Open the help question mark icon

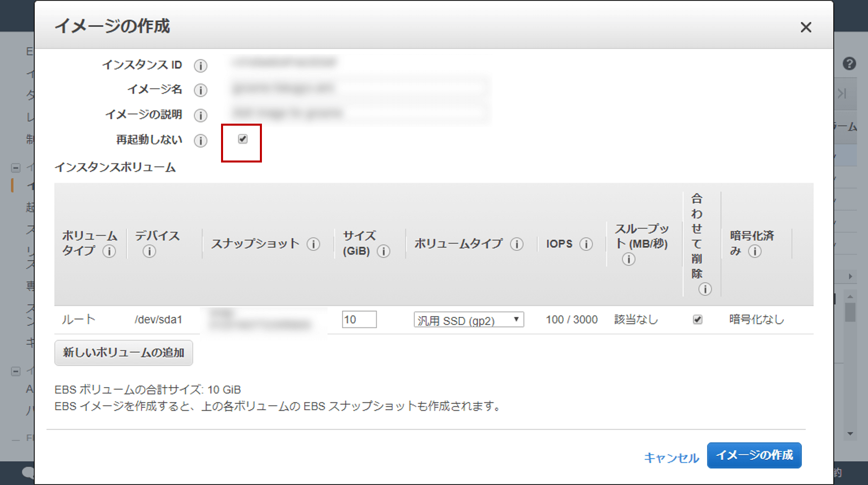(x=849, y=64)
